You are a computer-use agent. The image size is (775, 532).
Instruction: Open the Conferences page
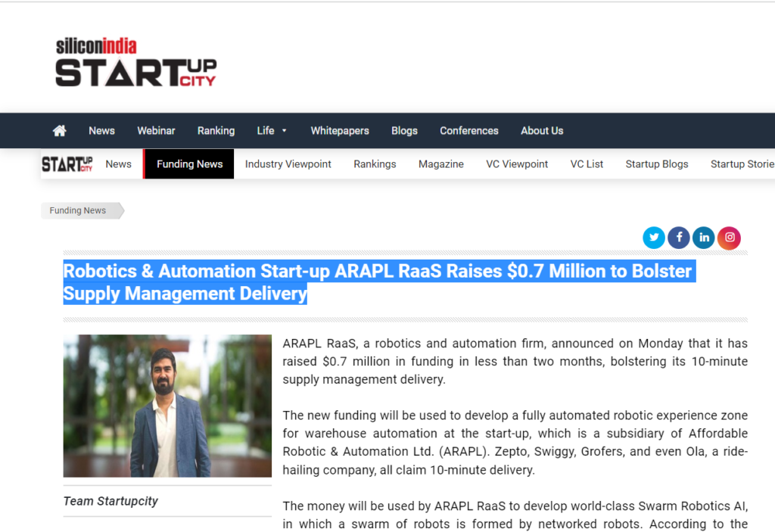pos(469,130)
